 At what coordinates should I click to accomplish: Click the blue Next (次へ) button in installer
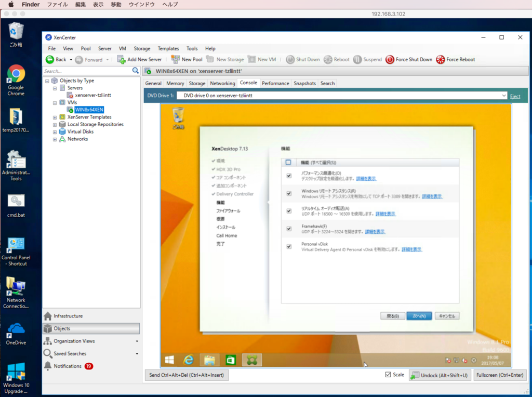click(x=419, y=316)
